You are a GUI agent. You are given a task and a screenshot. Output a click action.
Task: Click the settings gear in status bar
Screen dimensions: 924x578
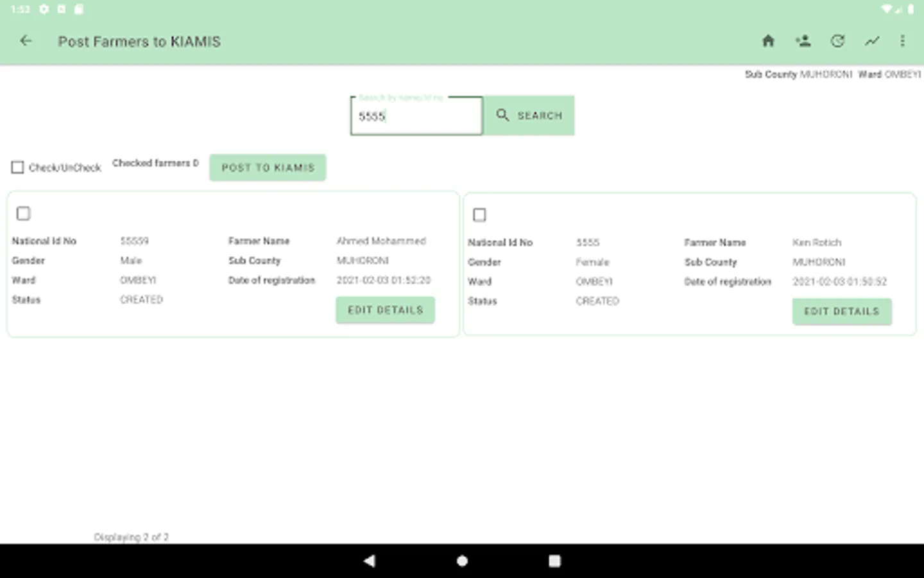[44, 9]
